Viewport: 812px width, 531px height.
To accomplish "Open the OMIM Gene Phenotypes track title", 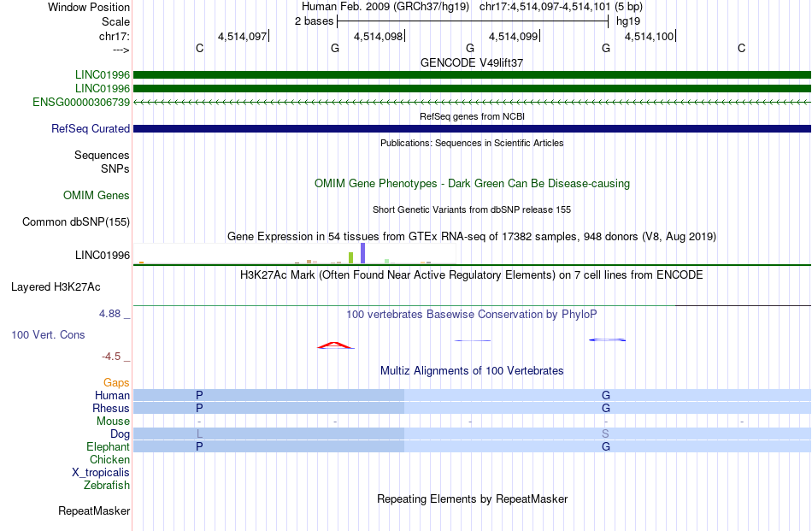I will point(472,183).
